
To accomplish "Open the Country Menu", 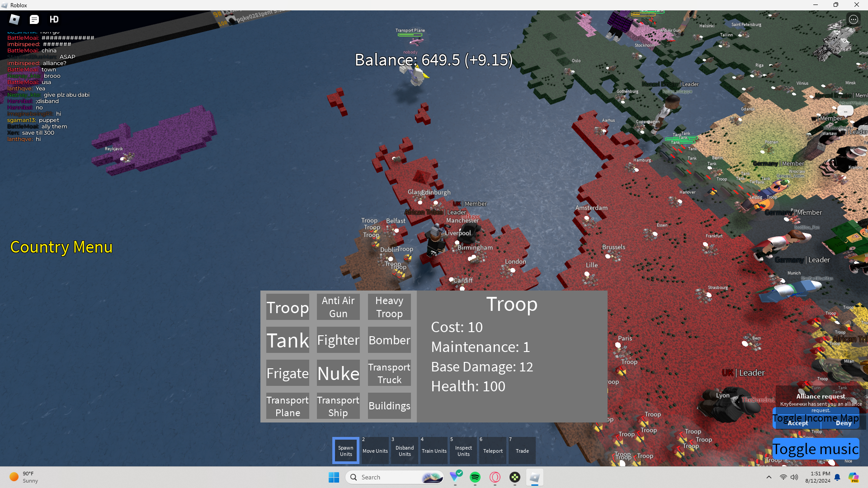I will click(61, 247).
